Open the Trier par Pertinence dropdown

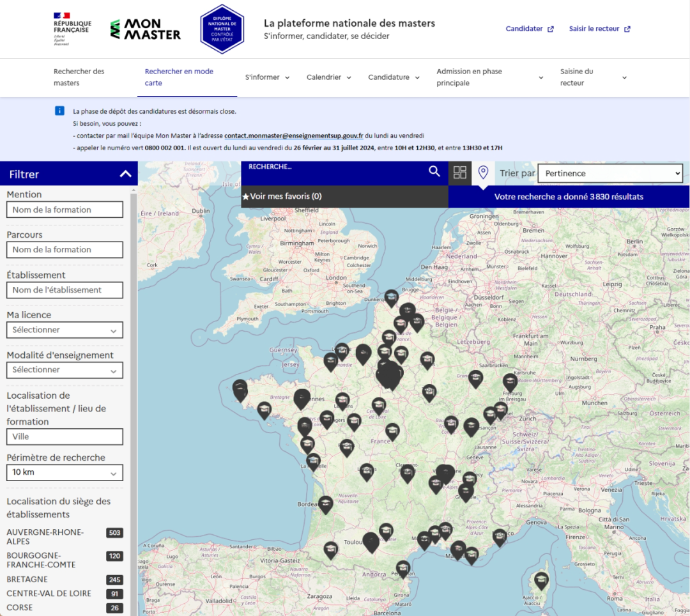coord(609,173)
